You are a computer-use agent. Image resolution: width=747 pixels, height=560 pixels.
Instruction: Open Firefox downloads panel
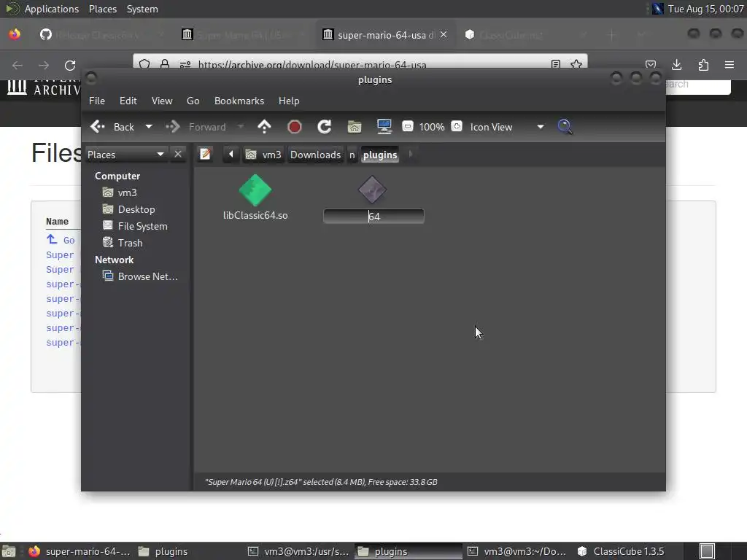pos(676,65)
